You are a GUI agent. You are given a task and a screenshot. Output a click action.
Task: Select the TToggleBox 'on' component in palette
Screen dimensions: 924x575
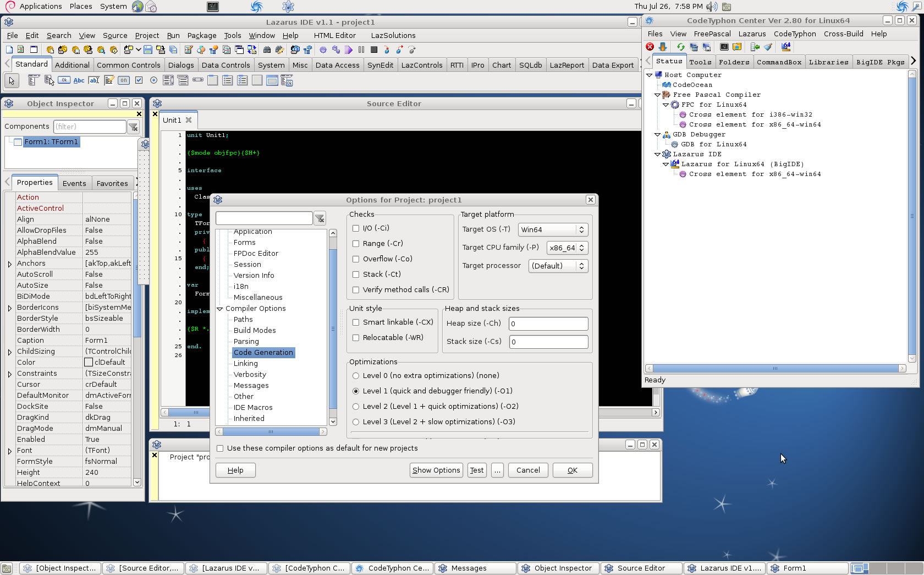pos(124,80)
